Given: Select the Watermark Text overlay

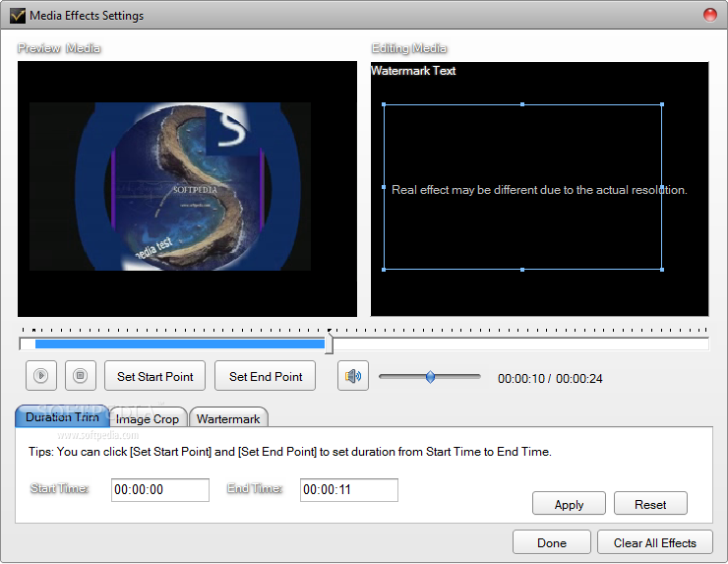Looking at the screenshot, I should [x=413, y=71].
